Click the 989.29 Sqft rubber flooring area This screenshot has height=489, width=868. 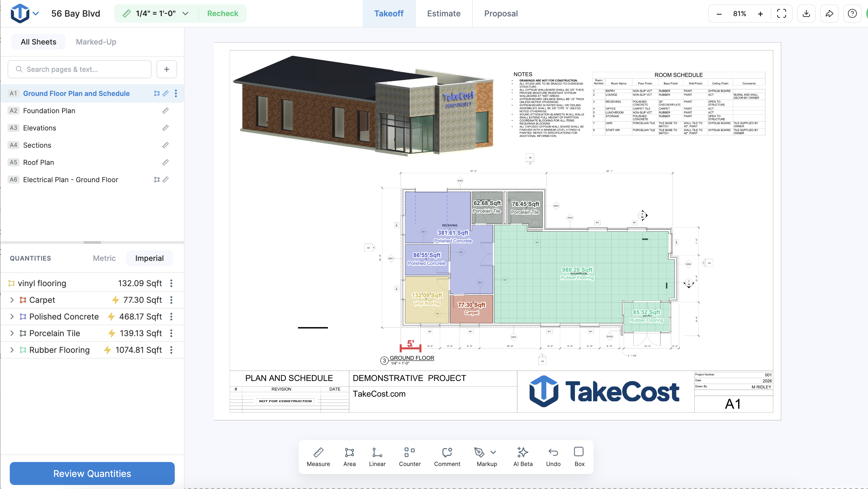tap(577, 270)
